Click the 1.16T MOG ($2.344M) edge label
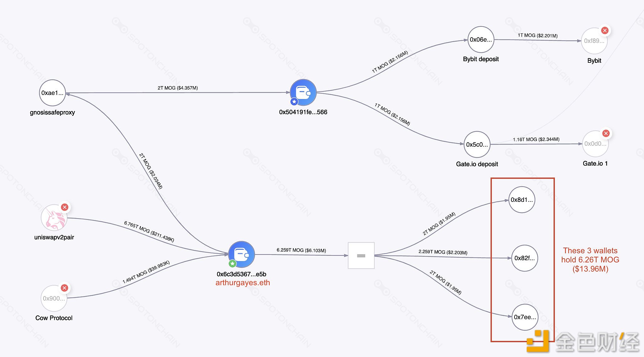644x357 pixels. 536,139
